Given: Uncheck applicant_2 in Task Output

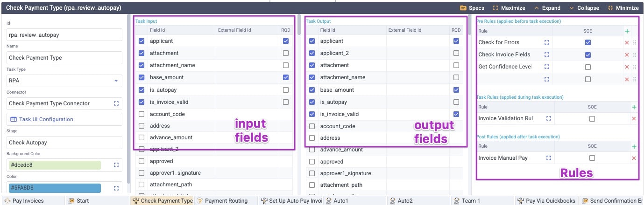Looking at the screenshot, I should tap(312, 53).
